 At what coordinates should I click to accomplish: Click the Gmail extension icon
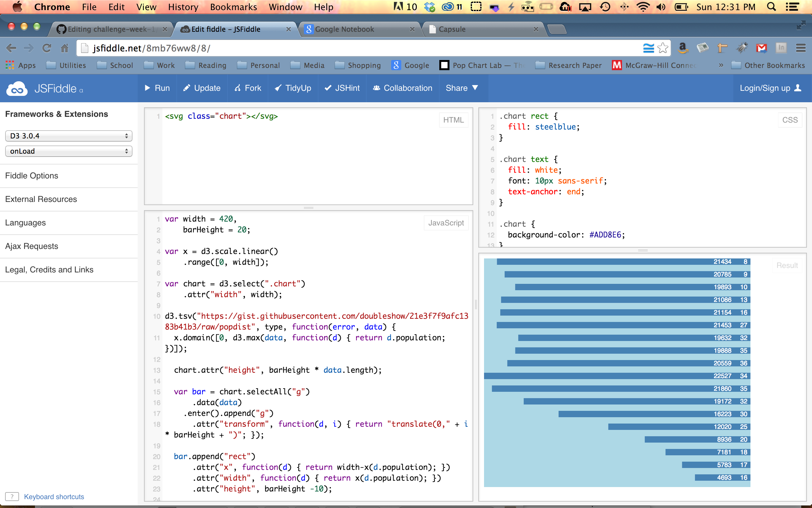click(762, 48)
